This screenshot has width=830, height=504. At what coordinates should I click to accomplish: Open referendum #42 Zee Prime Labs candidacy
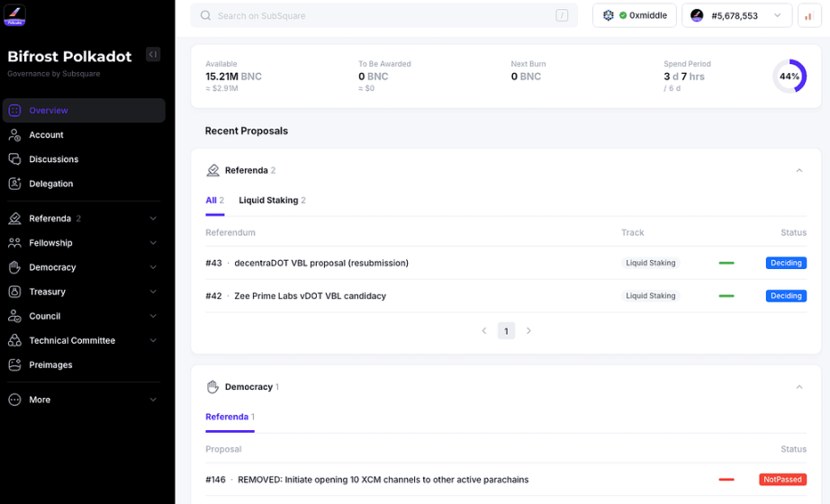pos(311,296)
